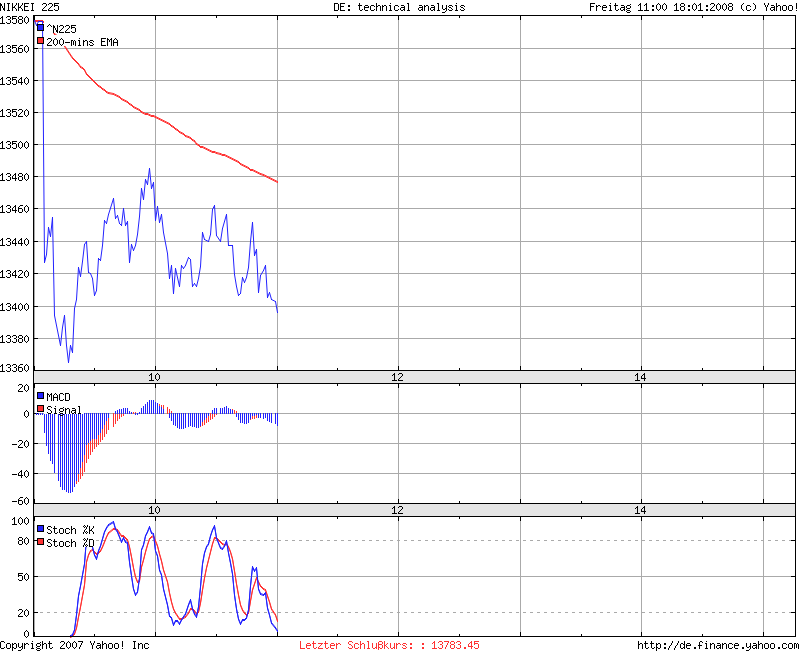
Task: Select the Stoch %D legend label
Action: point(70,543)
